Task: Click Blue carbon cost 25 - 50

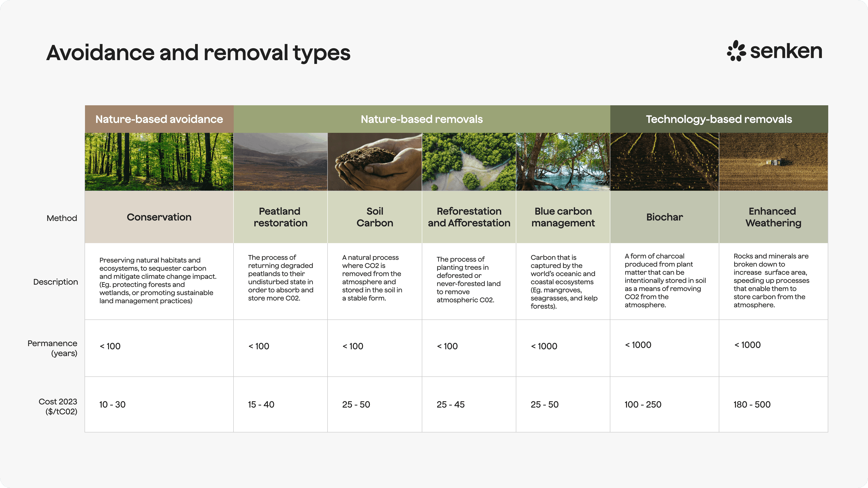Action: 545,404
